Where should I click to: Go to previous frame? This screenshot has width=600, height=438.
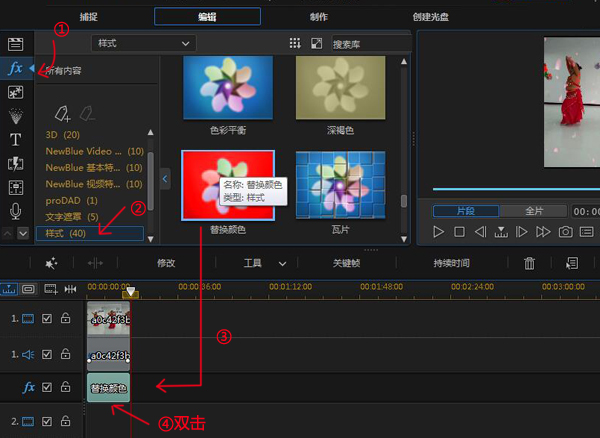click(x=480, y=232)
